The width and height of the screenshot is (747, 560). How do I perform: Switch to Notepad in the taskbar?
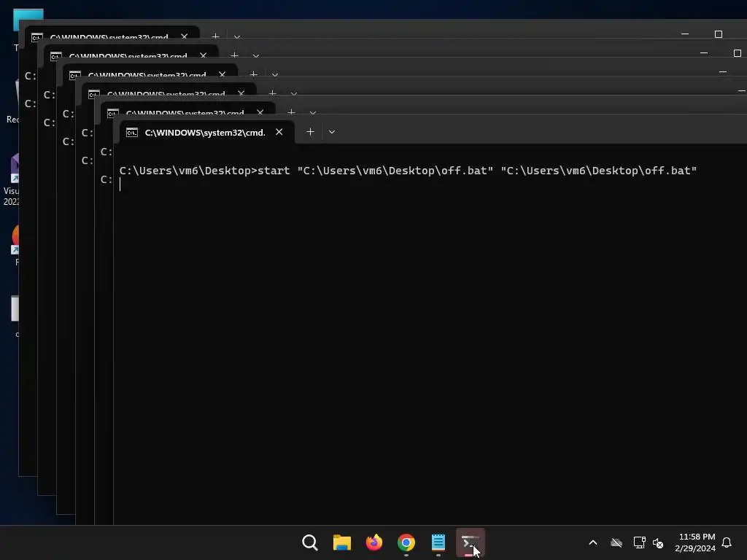pyautogui.click(x=438, y=542)
